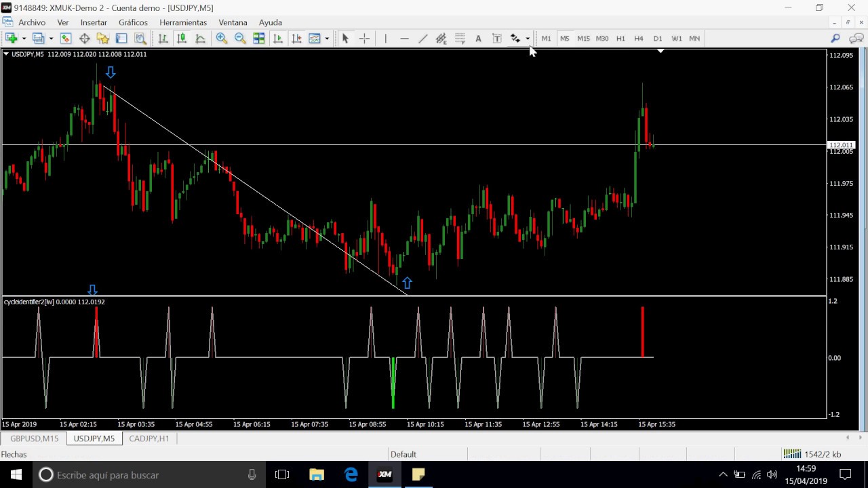This screenshot has height=488, width=868.
Task: Select the text label 'A' tool
Action: click(478, 39)
